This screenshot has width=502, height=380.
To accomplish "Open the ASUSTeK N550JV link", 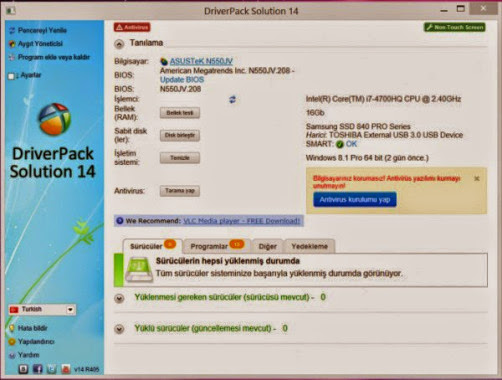I will (x=201, y=61).
